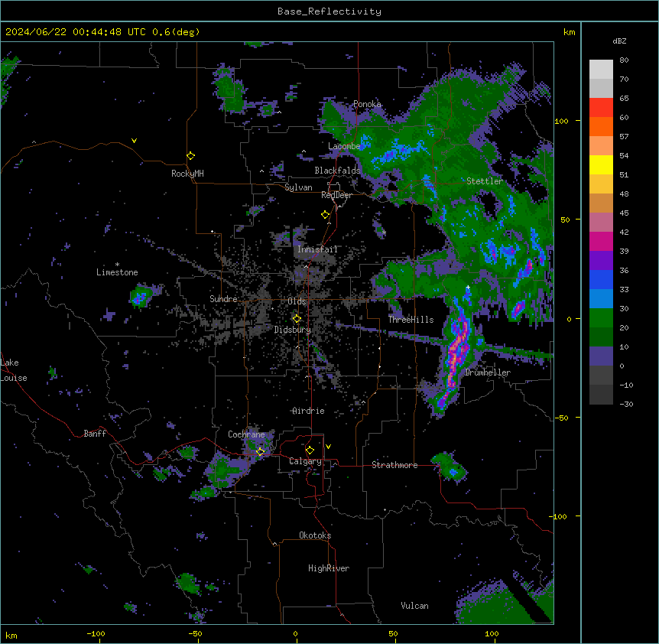Image resolution: width=659 pixels, height=644 pixels.
Task: Click the Okotoks label
Action: click(x=315, y=535)
